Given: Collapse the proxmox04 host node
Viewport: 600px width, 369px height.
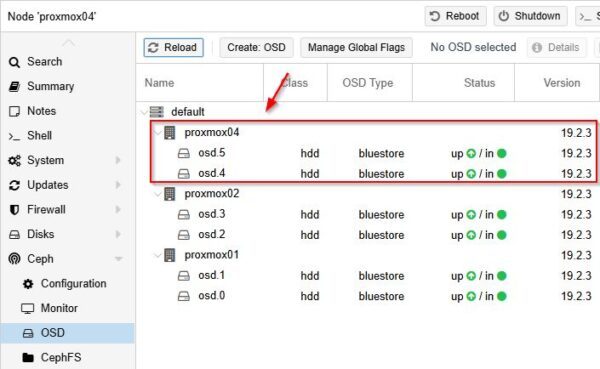Looking at the screenshot, I should (157, 133).
